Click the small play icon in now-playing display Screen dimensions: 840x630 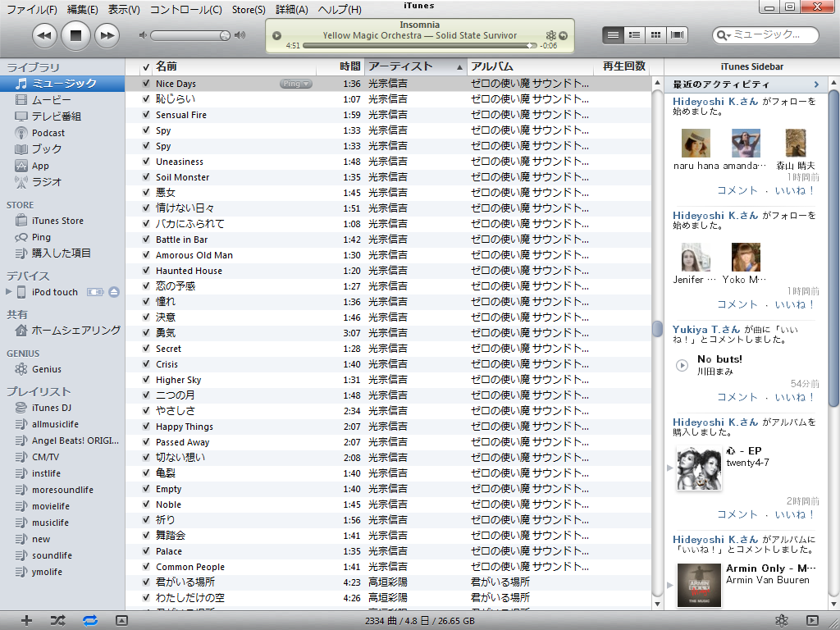point(277,36)
